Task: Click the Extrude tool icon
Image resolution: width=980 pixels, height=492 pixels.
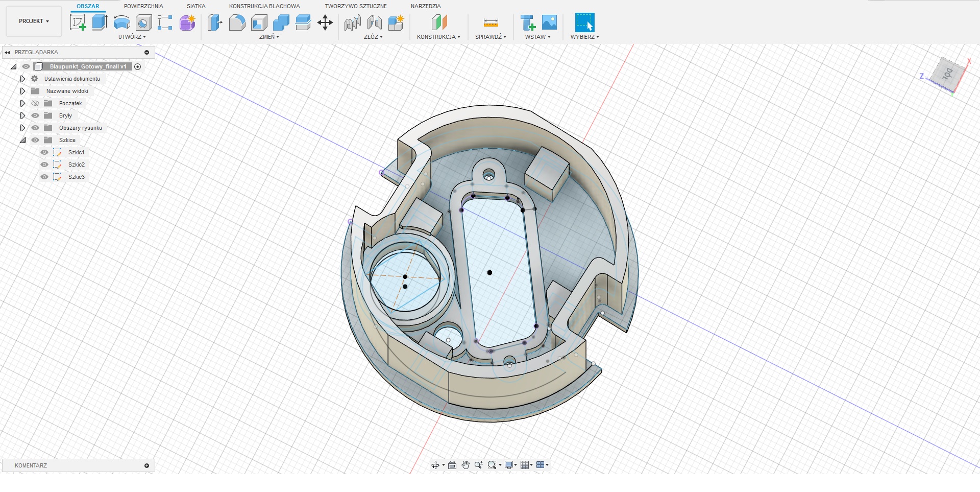Action: pyautogui.click(x=100, y=22)
